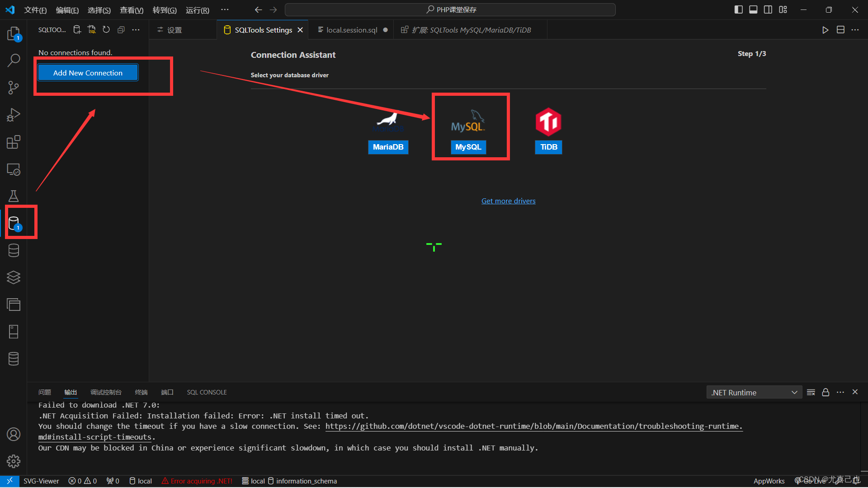Open the Extensions view icon
Viewport: 868px width, 488px height.
point(14,142)
